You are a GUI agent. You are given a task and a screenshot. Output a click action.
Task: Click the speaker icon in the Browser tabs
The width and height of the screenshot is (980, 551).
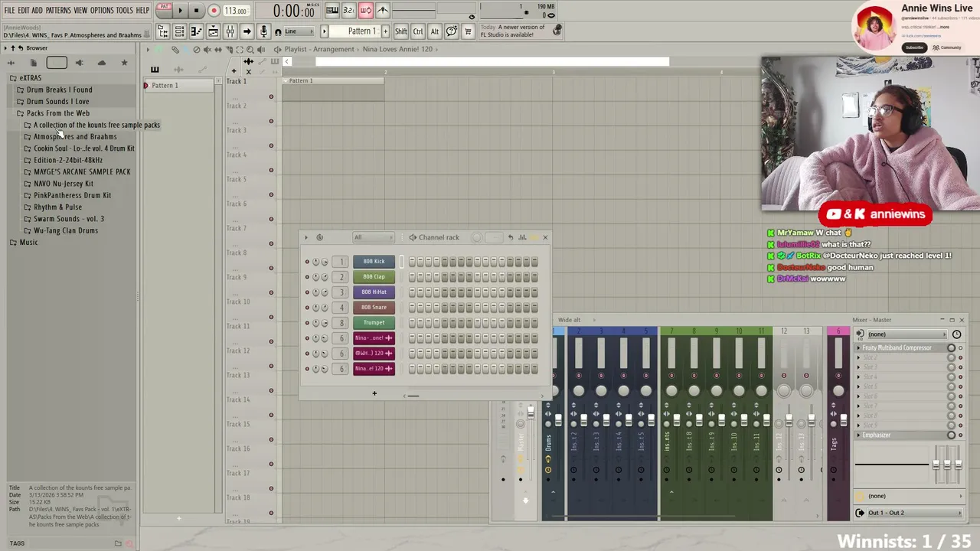[79, 63]
